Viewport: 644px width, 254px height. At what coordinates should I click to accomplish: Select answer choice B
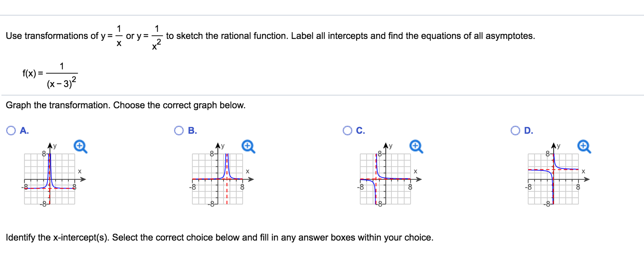[178, 130]
